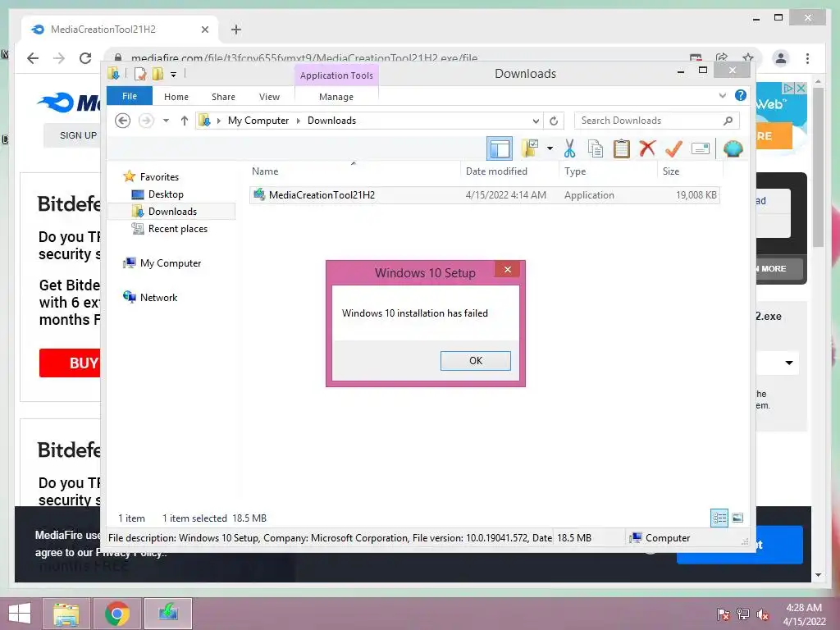Image resolution: width=840 pixels, height=630 pixels.
Task: Click the Copy icon in toolbar
Action: [x=596, y=148]
